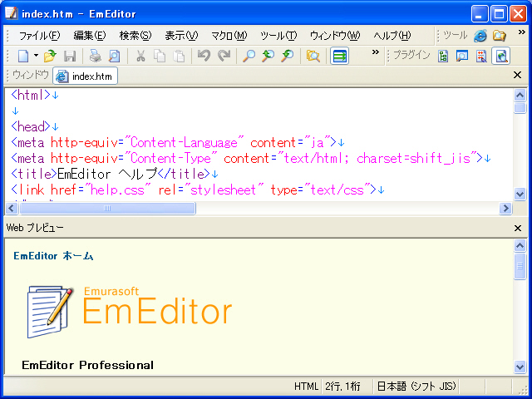
Task: Expand the standard toolbar overflow chevron
Action: tap(375, 52)
